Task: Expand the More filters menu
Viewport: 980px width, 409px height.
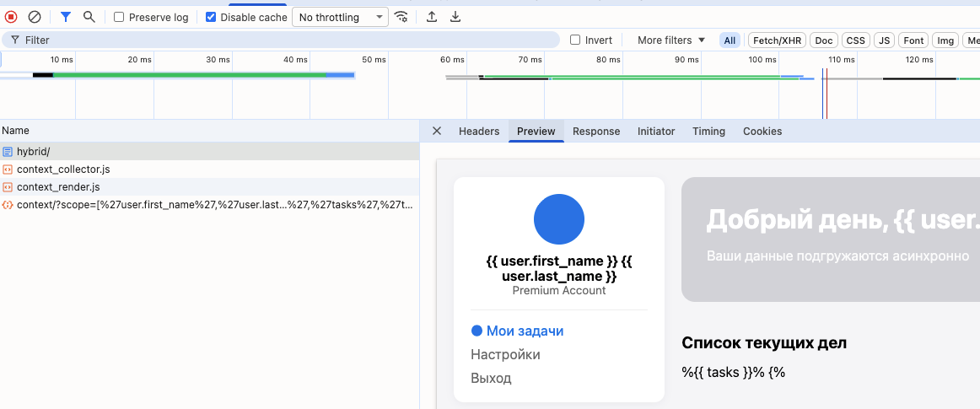Action: (671, 40)
